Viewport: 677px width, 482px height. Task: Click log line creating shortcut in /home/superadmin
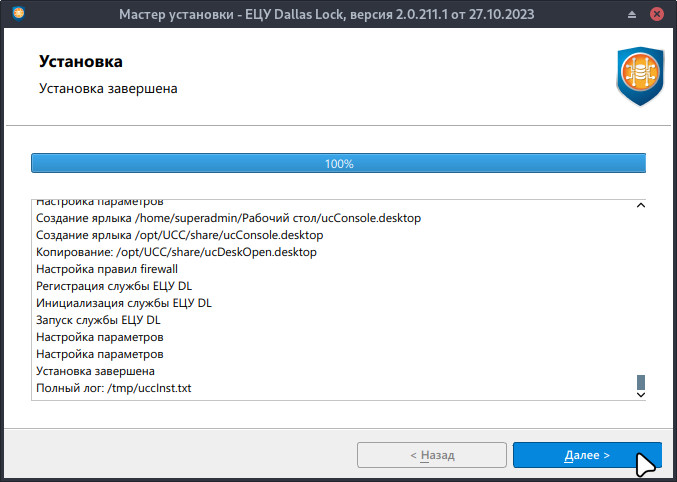coord(228,218)
